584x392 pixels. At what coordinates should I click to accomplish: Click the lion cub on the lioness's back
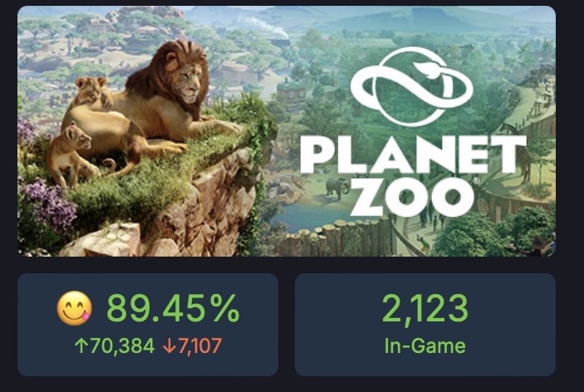point(91,91)
